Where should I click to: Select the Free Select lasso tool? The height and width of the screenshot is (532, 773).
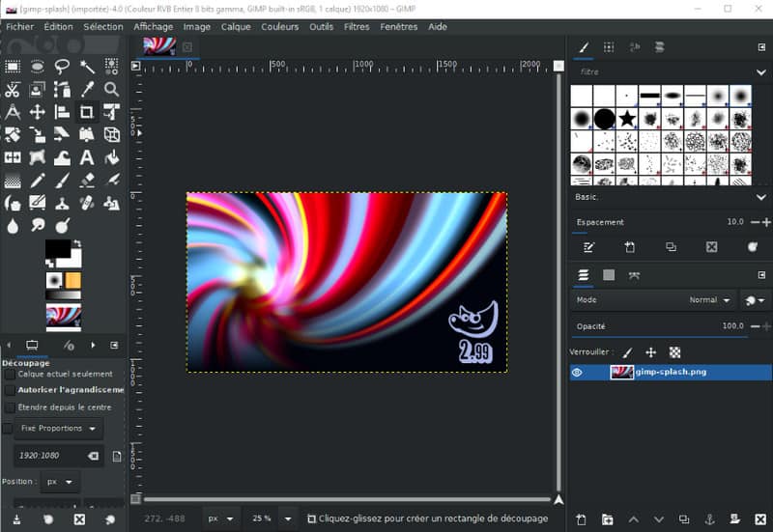pyautogui.click(x=62, y=66)
